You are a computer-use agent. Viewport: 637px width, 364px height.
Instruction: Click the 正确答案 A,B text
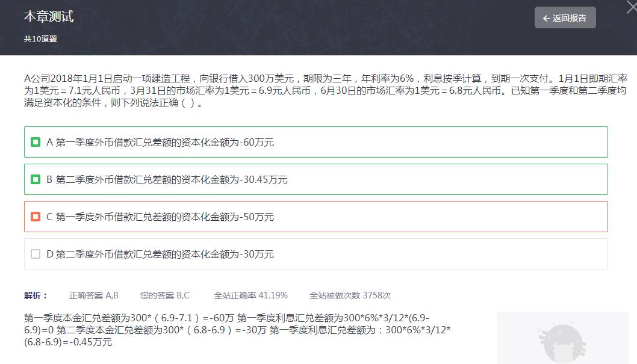pos(94,295)
